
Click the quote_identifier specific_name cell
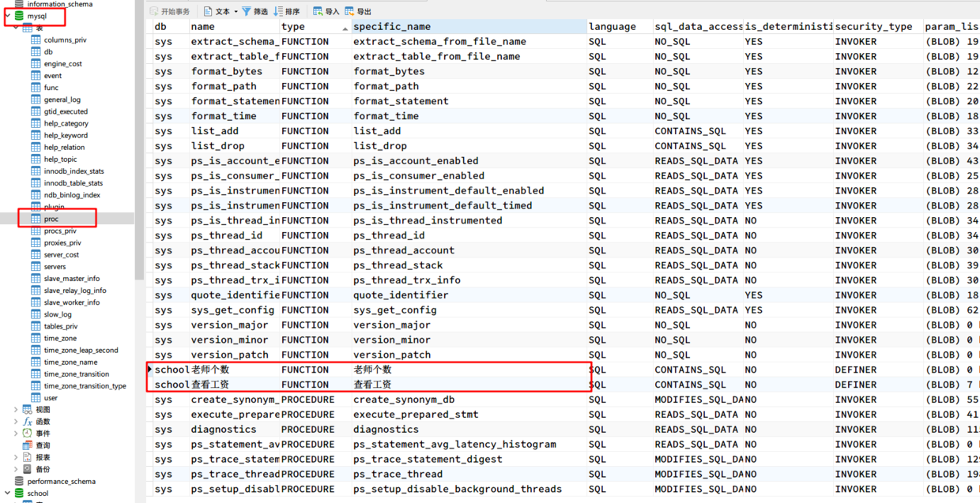pyautogui.click(x=469, y=295)
